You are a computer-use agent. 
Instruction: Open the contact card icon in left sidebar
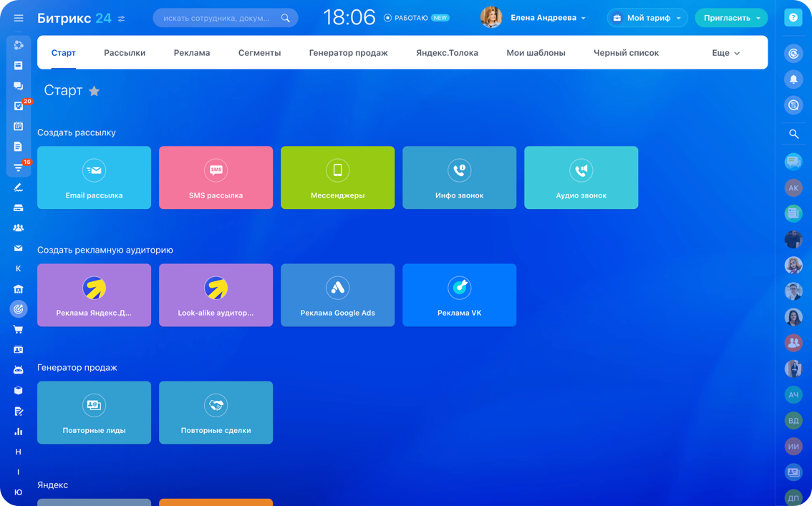tap(18, 350)
